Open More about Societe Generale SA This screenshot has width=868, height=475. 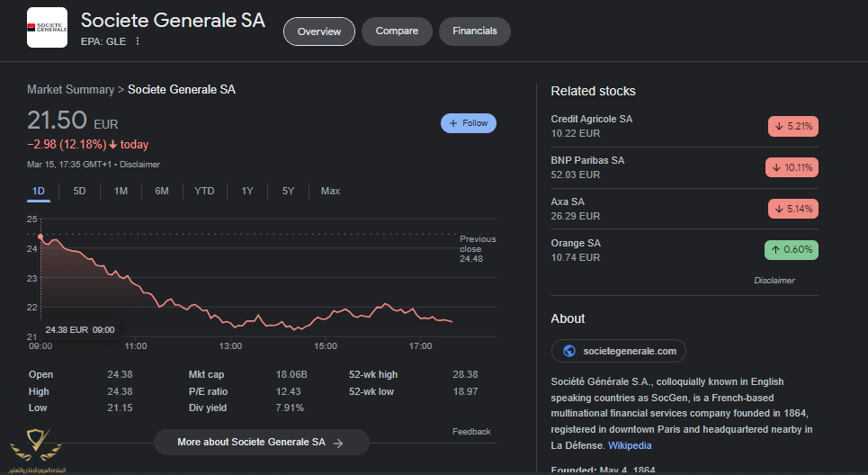coord(261,443)
